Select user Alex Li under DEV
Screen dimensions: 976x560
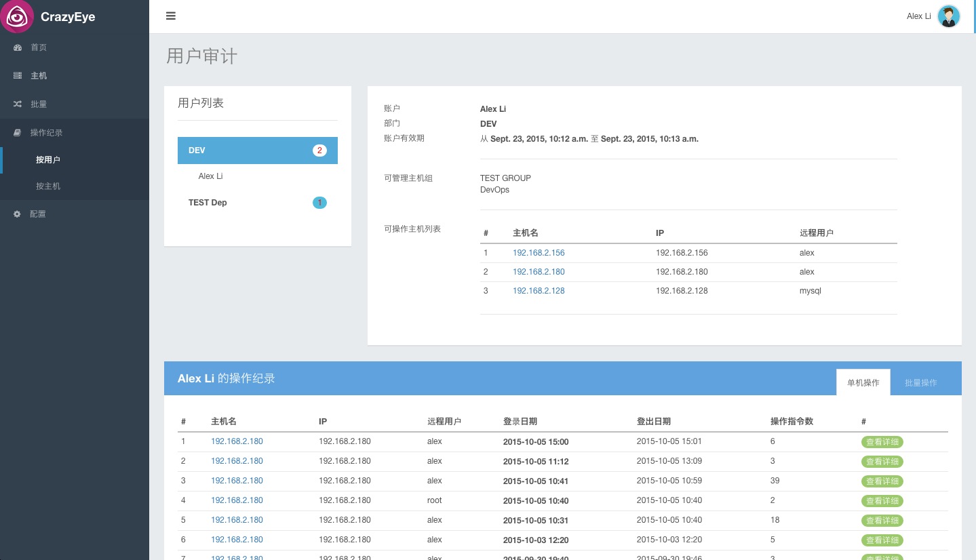[210, 176]
